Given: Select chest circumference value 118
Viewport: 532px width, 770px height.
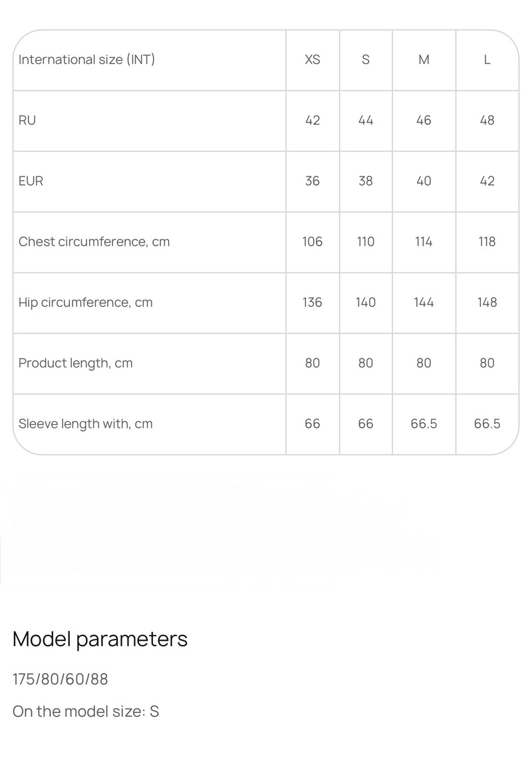Looking at the screenshot, I should [x=487, y=242].
